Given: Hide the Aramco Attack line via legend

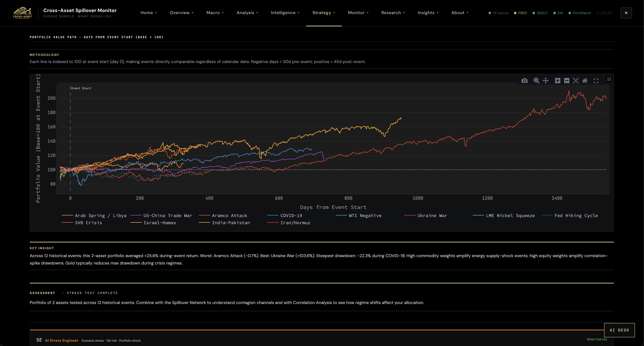Looking at the screenshot, I should click(x=223, y=215).
